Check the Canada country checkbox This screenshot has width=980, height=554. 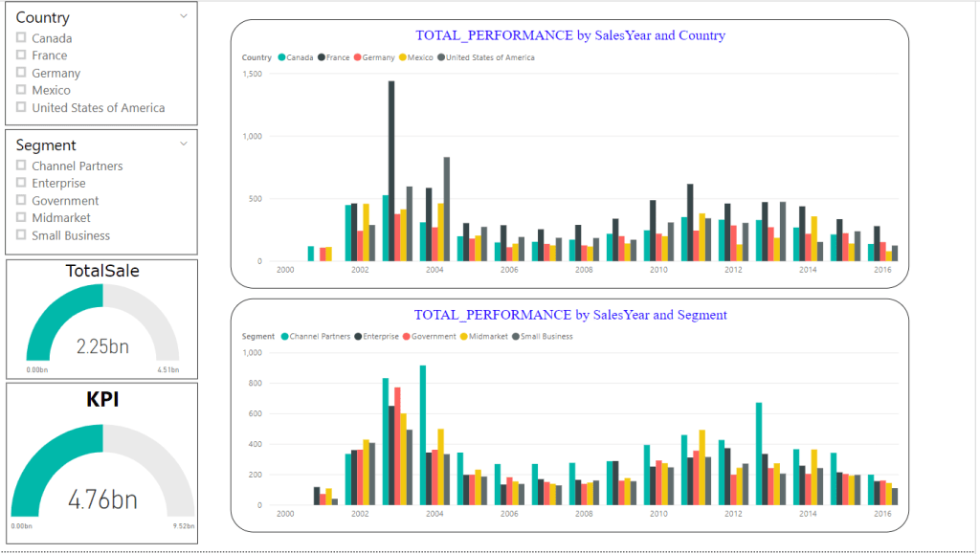[21, 38]
